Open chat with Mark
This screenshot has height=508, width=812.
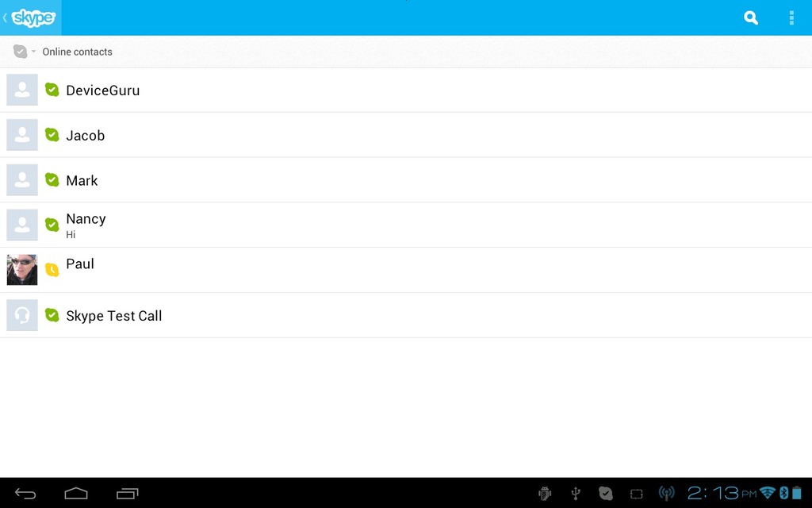pos(406,180)
